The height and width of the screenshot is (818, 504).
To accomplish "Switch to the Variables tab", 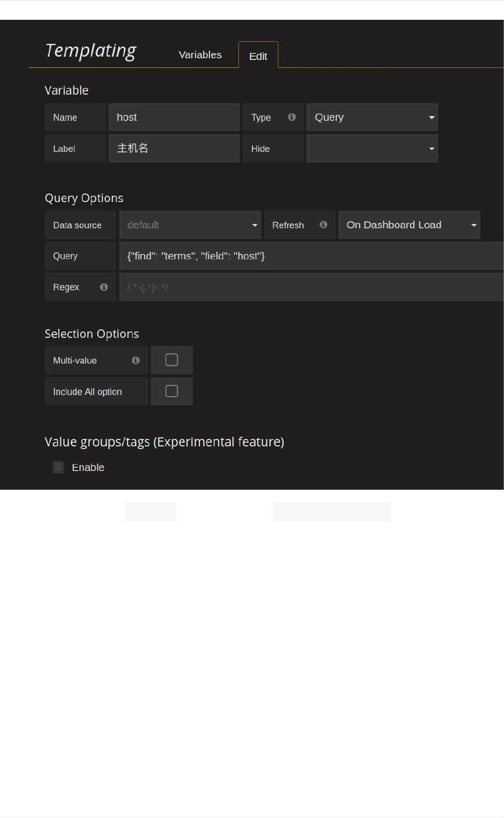I will click(200, 55).
